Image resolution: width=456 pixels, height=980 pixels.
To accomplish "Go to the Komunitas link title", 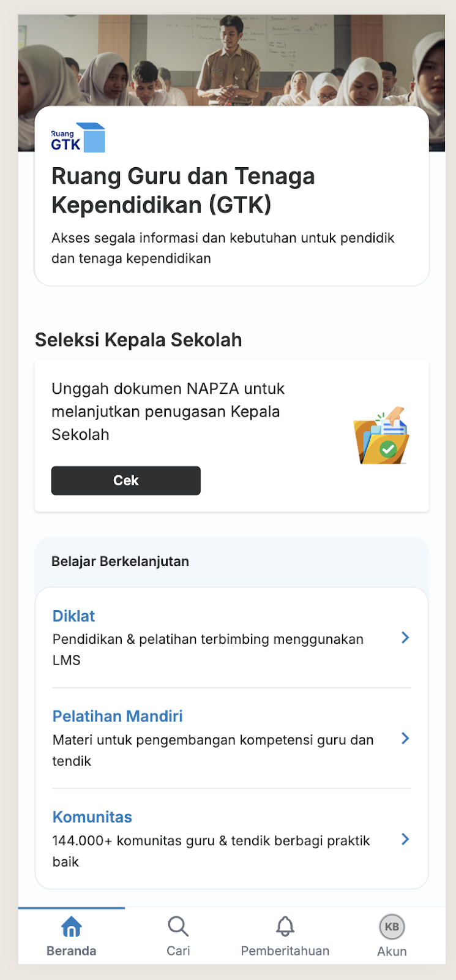I will coord(92,817).
